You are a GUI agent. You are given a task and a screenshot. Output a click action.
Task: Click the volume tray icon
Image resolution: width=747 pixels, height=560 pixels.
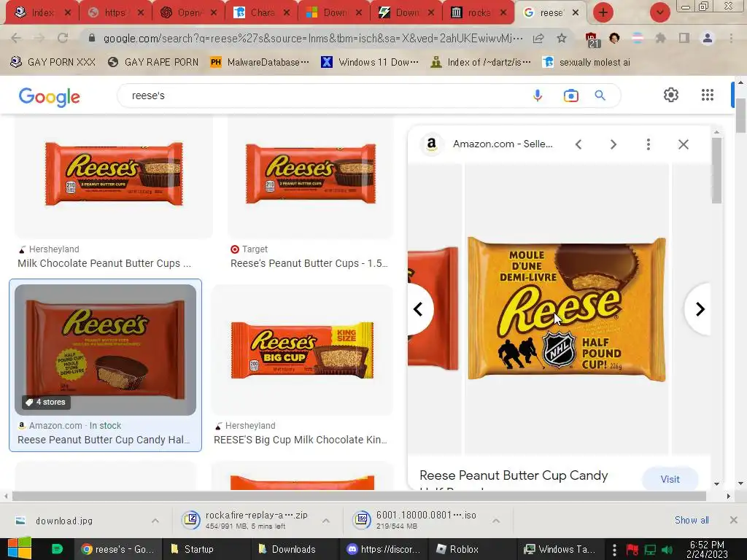coord(667,550)
